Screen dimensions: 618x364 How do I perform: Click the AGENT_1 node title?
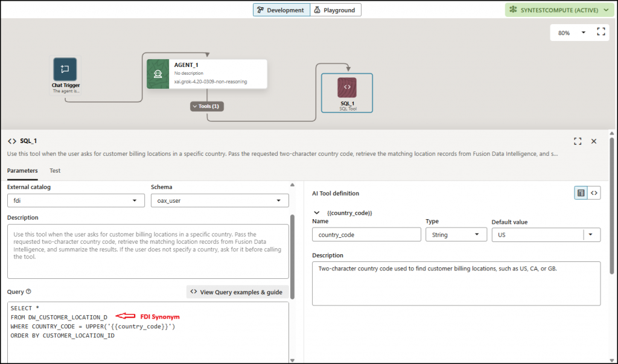[186, 65]
